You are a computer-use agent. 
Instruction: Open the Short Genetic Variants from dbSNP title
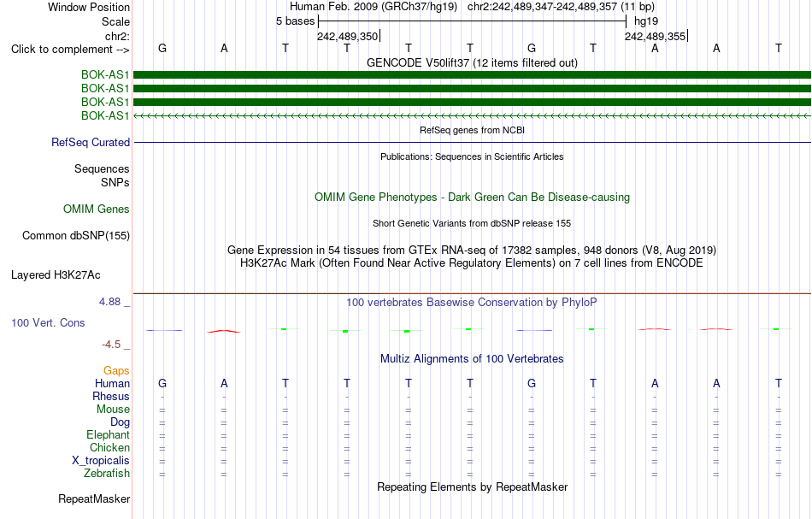472,223
